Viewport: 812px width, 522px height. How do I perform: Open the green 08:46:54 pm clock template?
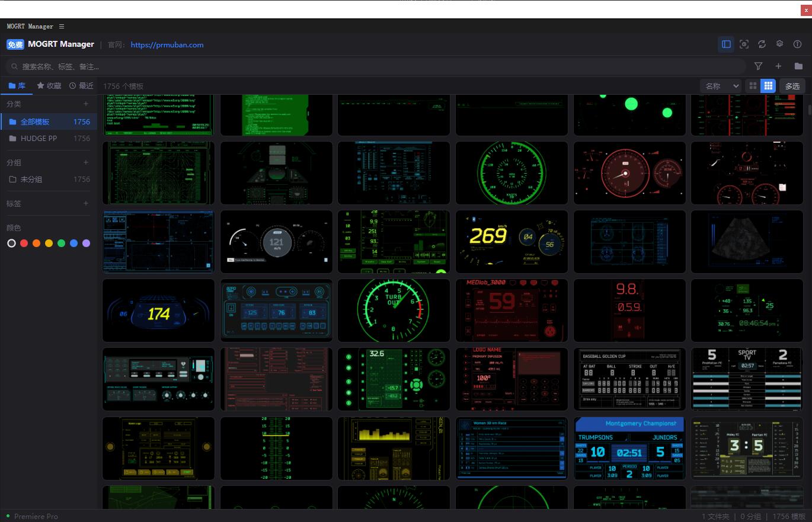pos(747,310)
